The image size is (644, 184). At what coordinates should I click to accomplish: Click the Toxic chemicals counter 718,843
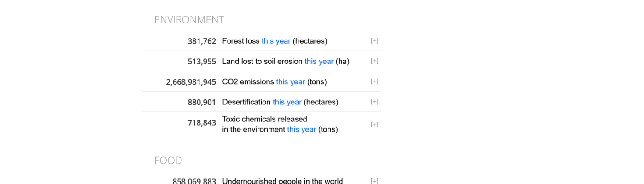click(x=202, y=122)
